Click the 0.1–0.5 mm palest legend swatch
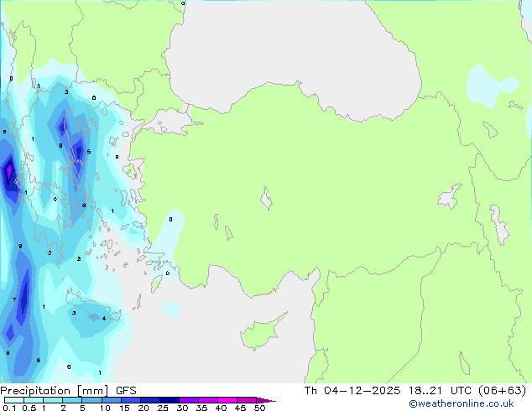This screenshot has height=411, width=532. (x=14, y=400)
